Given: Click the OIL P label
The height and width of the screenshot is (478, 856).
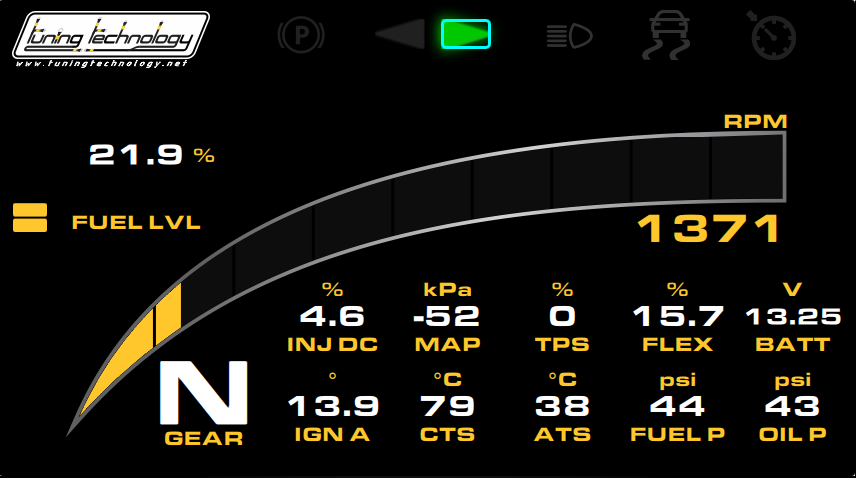Looking at the screenshot, I should [793, 434].
